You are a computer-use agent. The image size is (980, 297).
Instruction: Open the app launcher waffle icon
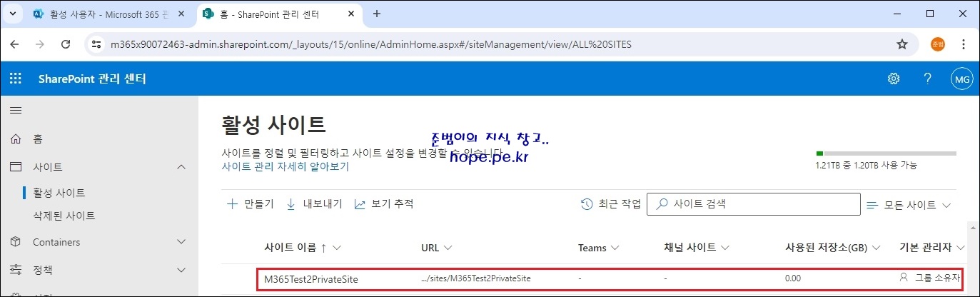[x=15, y=79]
